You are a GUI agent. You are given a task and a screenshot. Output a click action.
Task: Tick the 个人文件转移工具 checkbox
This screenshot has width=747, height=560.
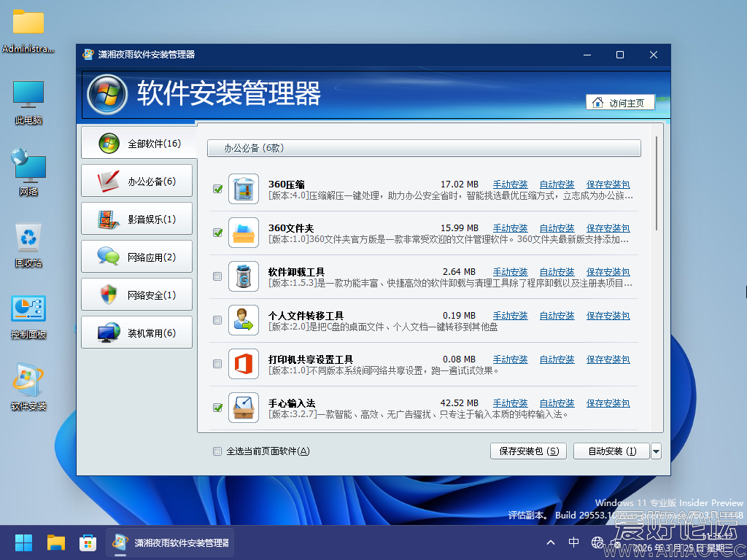click(x=217, y=321)
